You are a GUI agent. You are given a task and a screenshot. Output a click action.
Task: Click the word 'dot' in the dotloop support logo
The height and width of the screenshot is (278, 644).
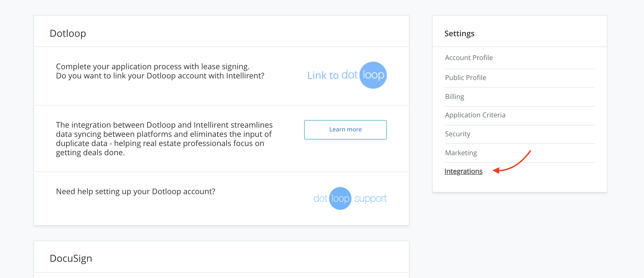(320, 198)
